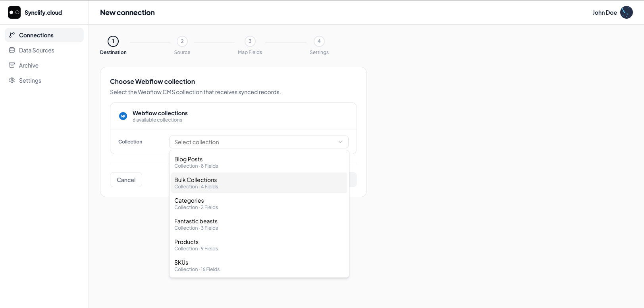
Task: Click the 6 available collections text
Action: [x=157, y=120]
